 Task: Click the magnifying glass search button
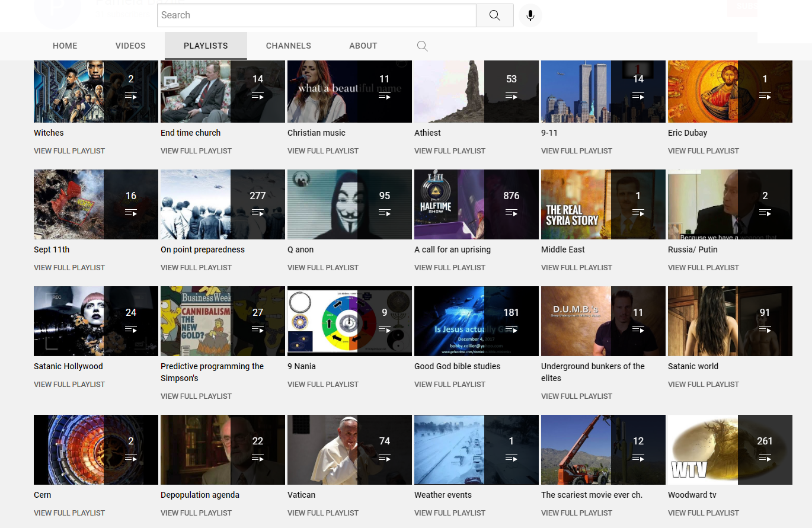tap(494, 15)
